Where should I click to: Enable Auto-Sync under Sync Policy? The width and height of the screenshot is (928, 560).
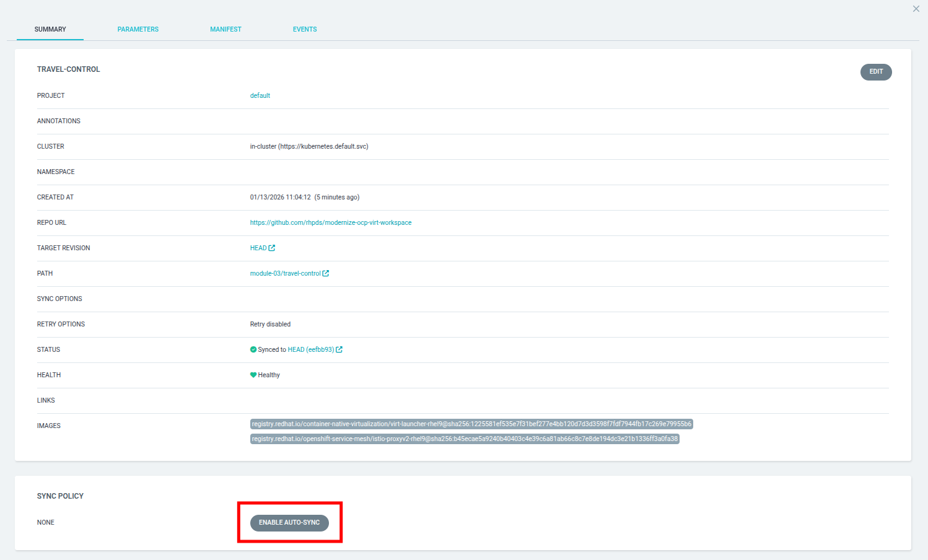pos(289,522)
